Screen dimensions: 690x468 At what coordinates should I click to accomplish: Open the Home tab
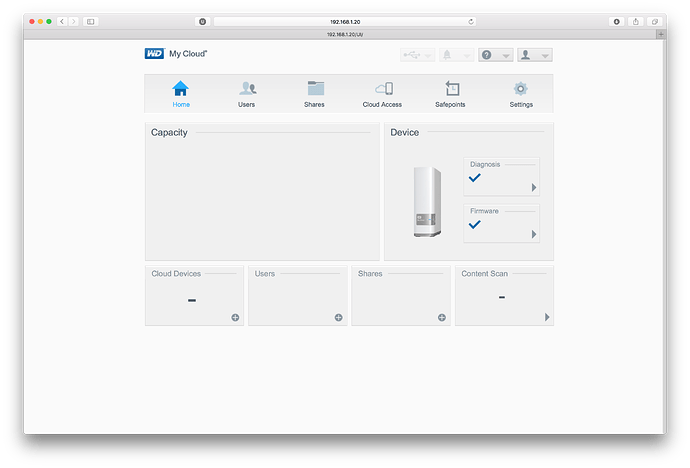[x=180, y=94]
